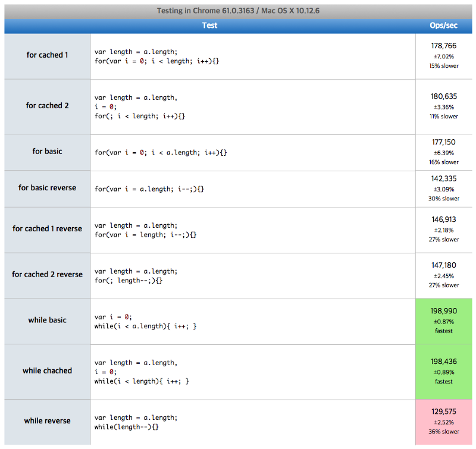Click the '±2.45%' margin value
This screenshot has height=449, width=476.
click(443, 277)
